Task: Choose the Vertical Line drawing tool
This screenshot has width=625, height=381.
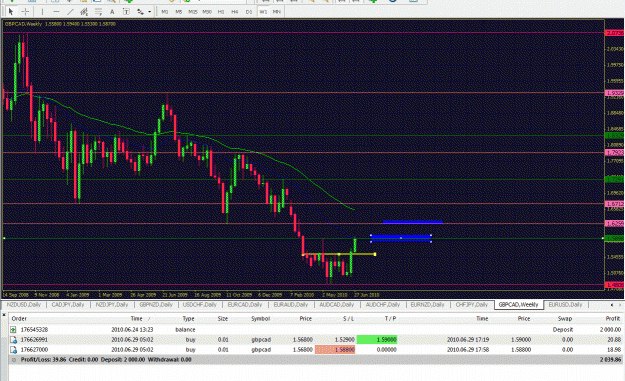Action: coord(42,12)
